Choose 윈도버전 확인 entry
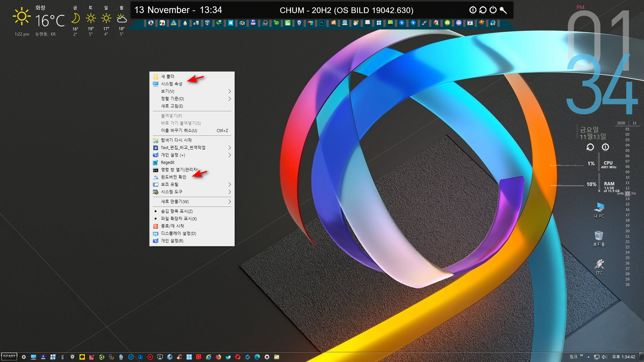The height and width of the screenshot is (362, 644). [x=192, y=177]
